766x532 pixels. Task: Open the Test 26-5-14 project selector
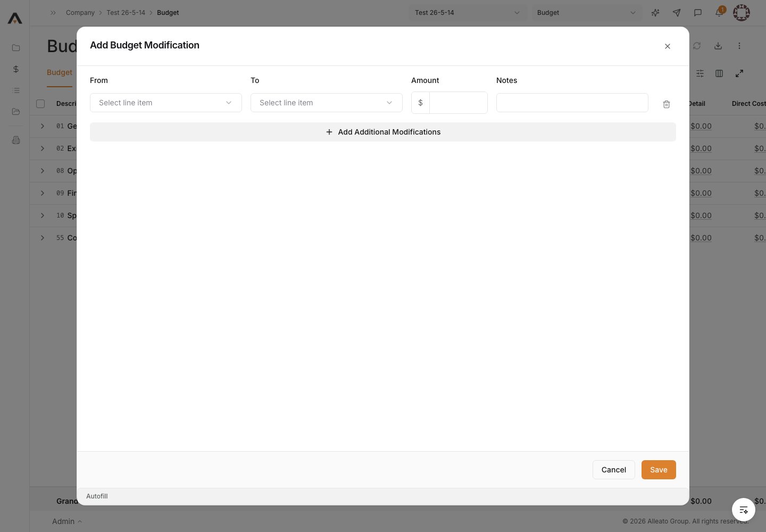pos(468,13)
